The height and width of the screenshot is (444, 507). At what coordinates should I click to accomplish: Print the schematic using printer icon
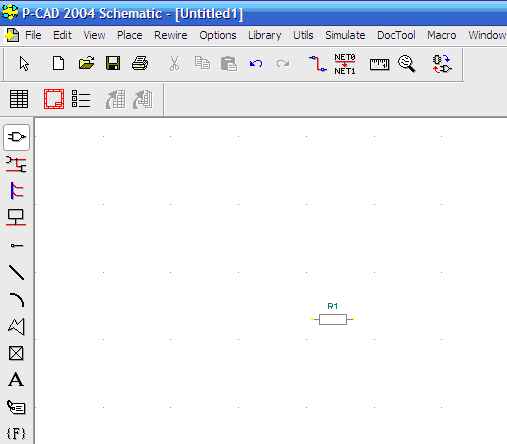[140, 63]
